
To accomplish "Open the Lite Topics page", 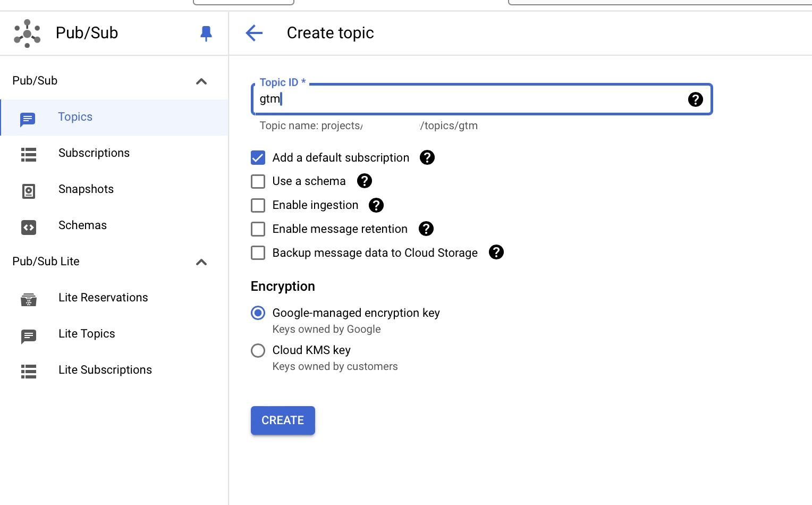I will click(x=114, y=334).
